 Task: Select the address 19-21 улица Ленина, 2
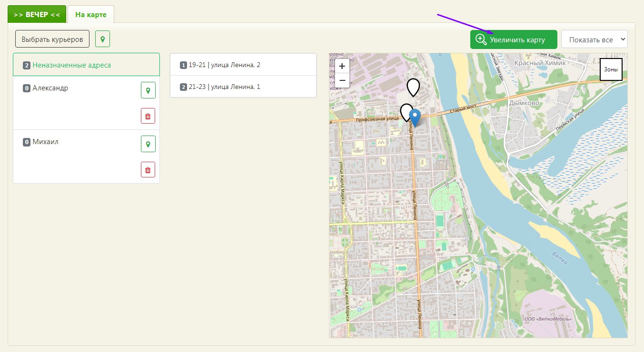click(243, 65)
